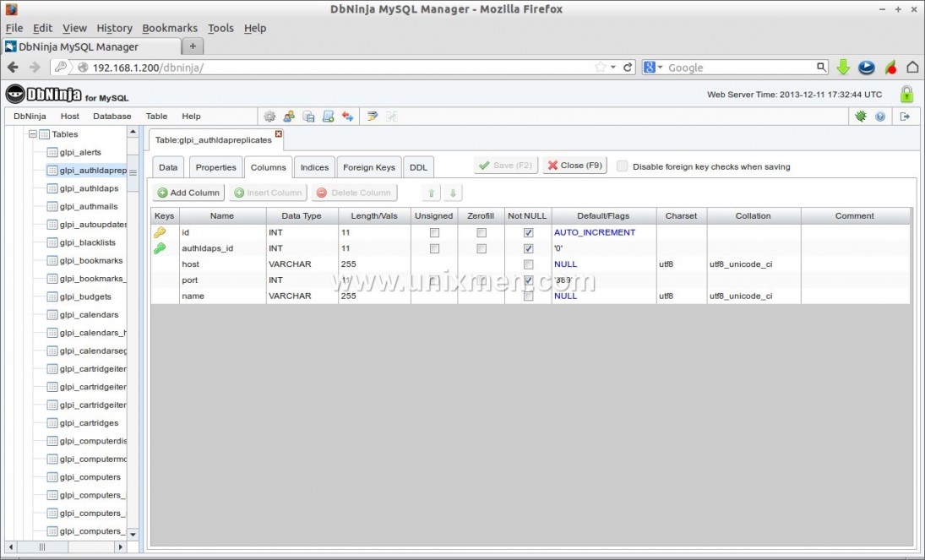Click the green bug report icon
The height and width of the screenshot is (560, 925).
click(x=861, y=117)
